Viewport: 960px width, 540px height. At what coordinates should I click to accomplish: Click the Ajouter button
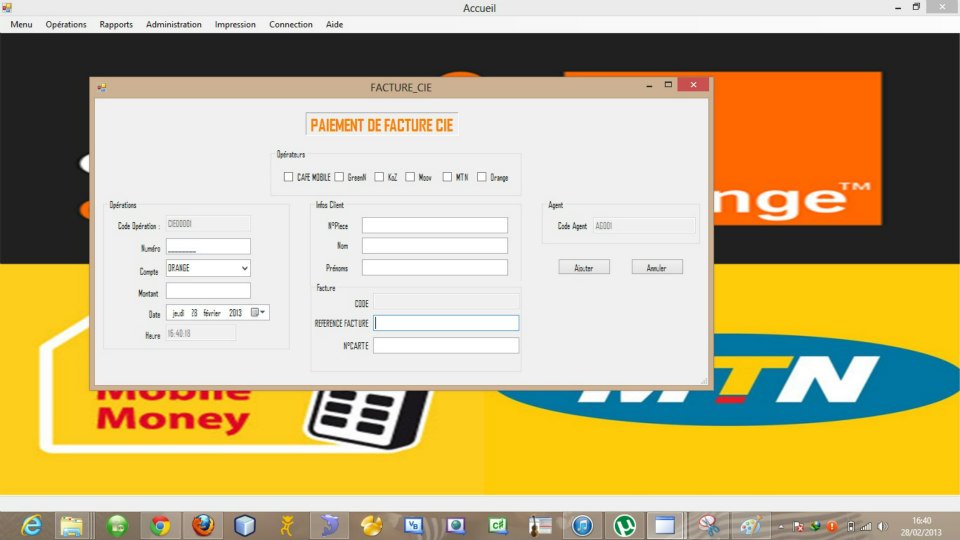click(584, 267)
